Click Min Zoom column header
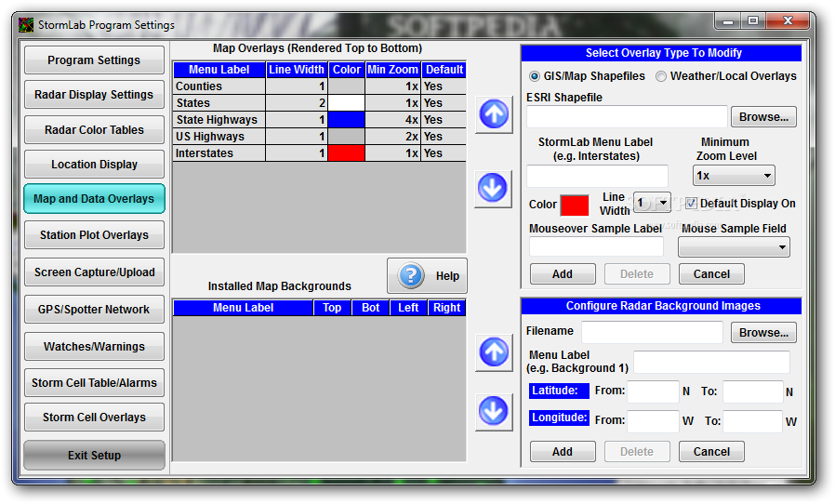 pyautogui.click(x=392, y=70)
